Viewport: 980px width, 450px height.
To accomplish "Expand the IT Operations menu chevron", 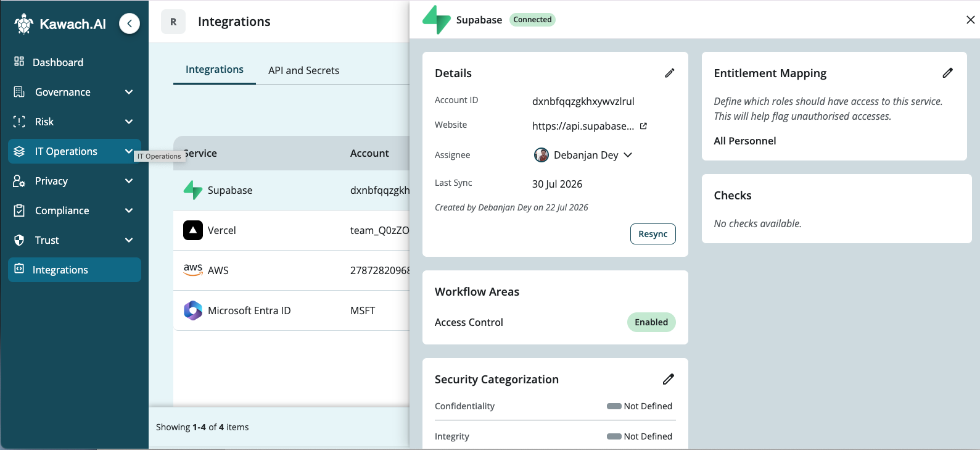I will coord(129,151).
